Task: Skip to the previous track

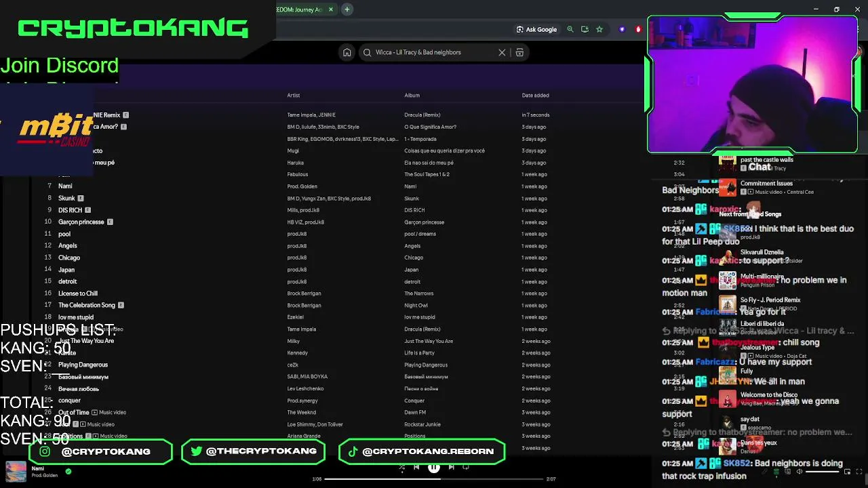Action: click(x=416, y=467)
